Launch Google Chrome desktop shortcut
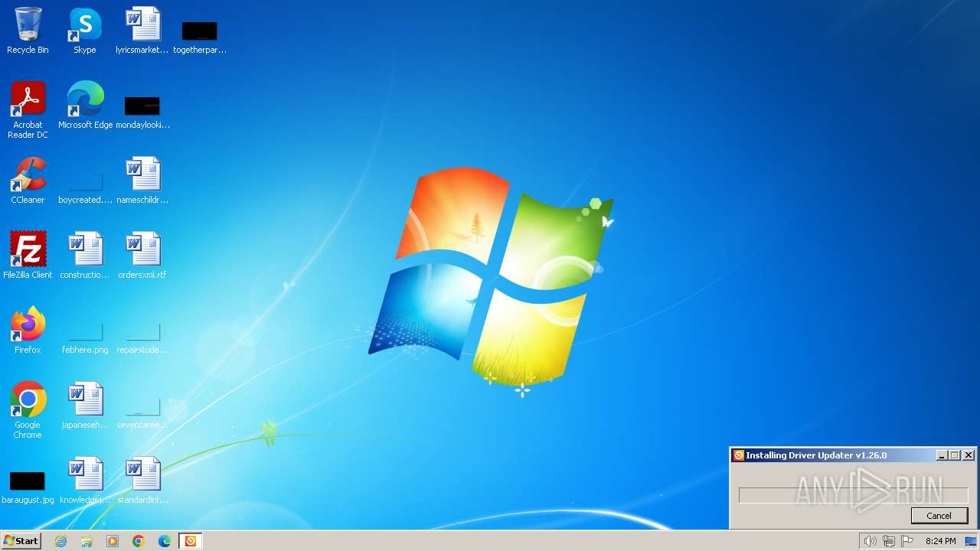Viewport: 980px width, 551px height. point(28,410)
